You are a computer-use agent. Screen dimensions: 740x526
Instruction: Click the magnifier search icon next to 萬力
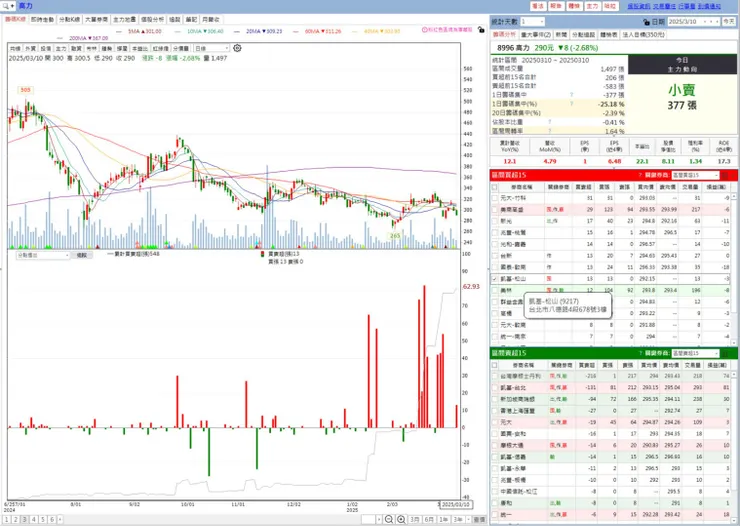tap(6, 6)
